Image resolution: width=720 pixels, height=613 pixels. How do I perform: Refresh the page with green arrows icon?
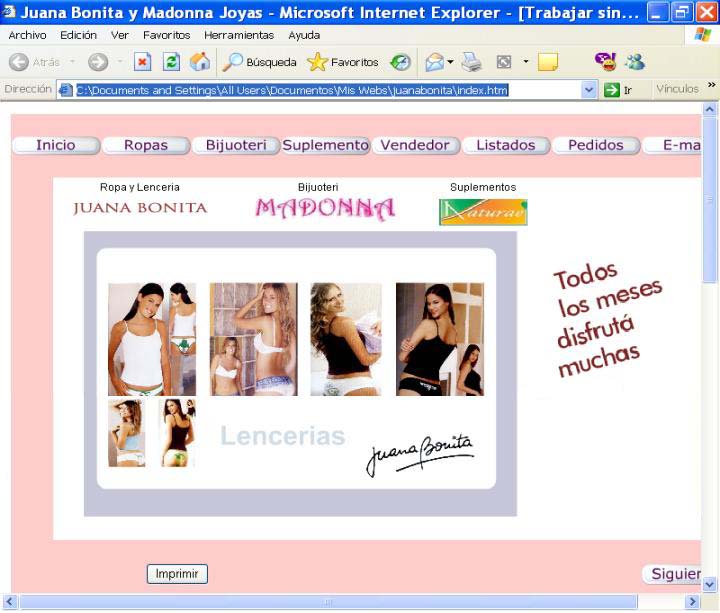(x=171, y=62)
